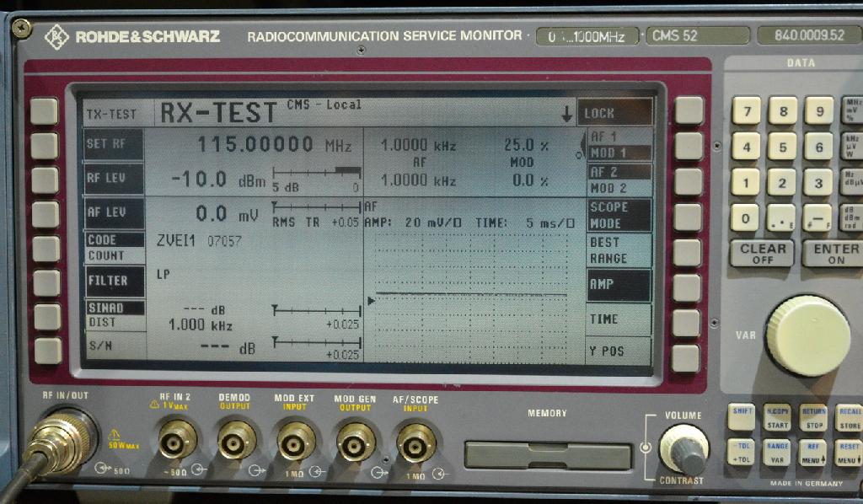
Task: Push the hardware softkey beside BEST RANGE
Action: pyautogui.click(x=688, y=253)
